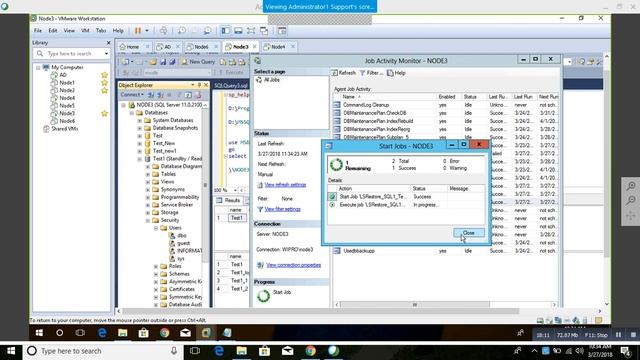Click the VMware unity mode icon
This screenshot has width=640, height=360.
pyautogui.click(x=264, y=31)
